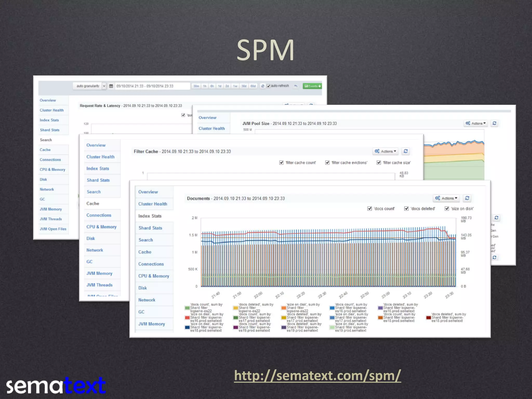The image size is (532, 399).
Task: Click the undo arrow icon in the top toolbar
Action: (296, 86)
